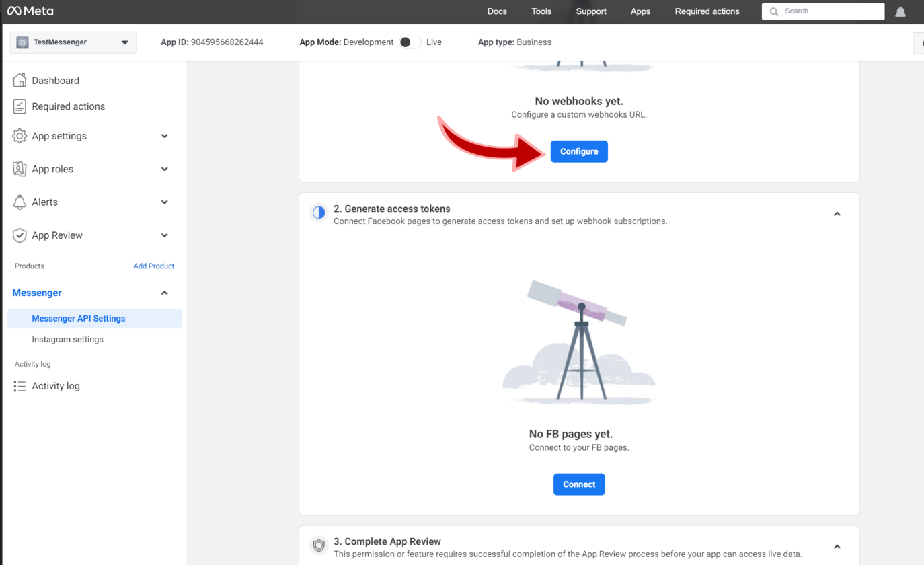
Task: Click the Complete App Review shield icon
Action: (318, 545)
